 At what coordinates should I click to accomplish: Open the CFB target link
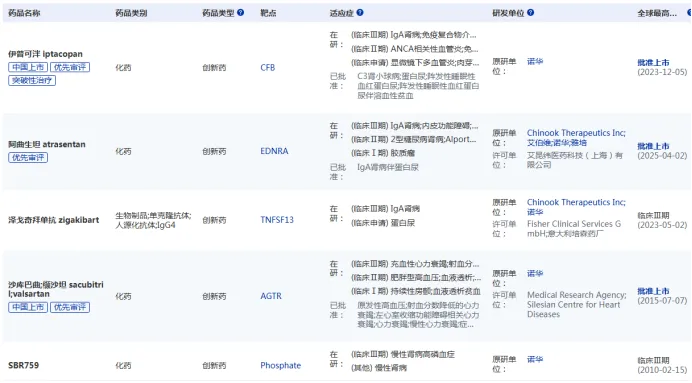pyautogui.click(x=267, y=68)
